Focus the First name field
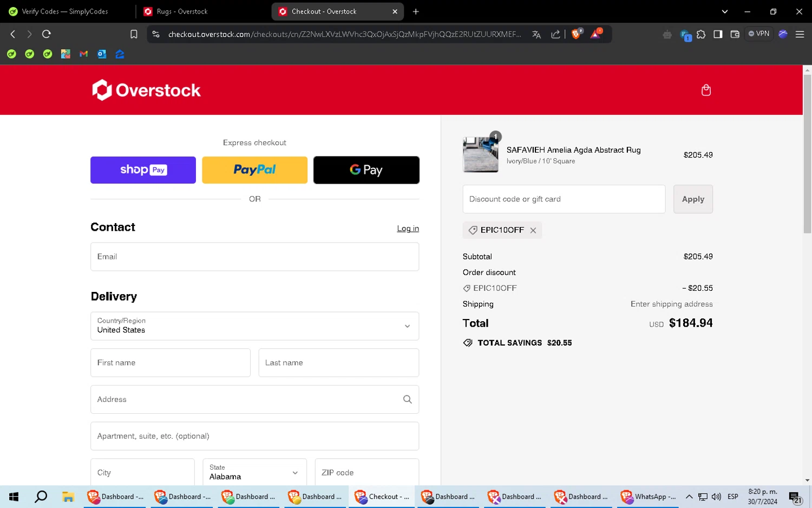812x508 pixels. coord(171,363)
